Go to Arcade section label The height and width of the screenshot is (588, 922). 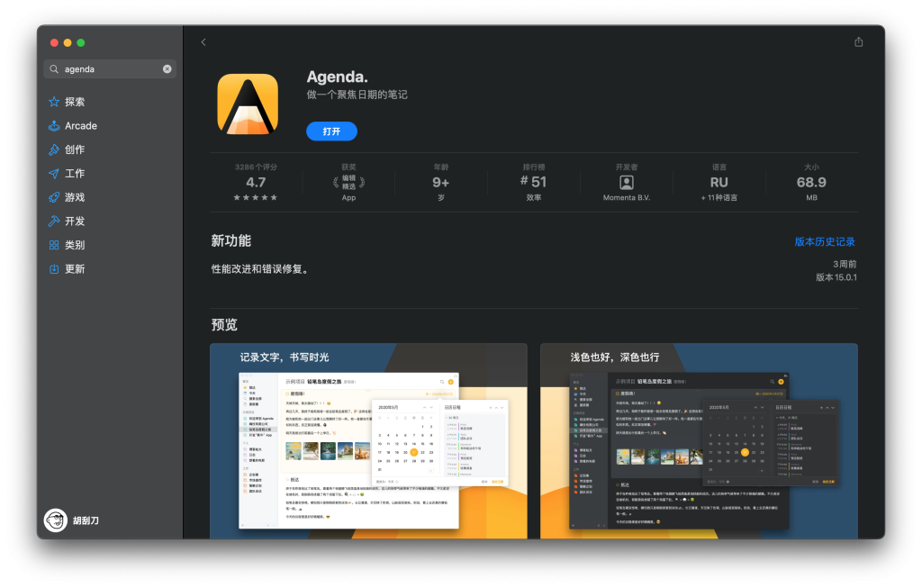point(81,126)
